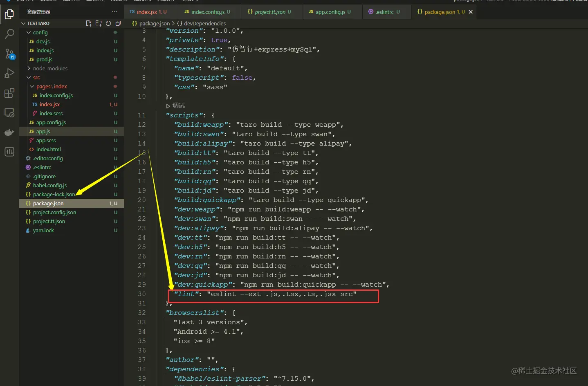Viewport: 588px width, 386px height.
Task: Close the package.json editor tab
Action: coord(471,12)
